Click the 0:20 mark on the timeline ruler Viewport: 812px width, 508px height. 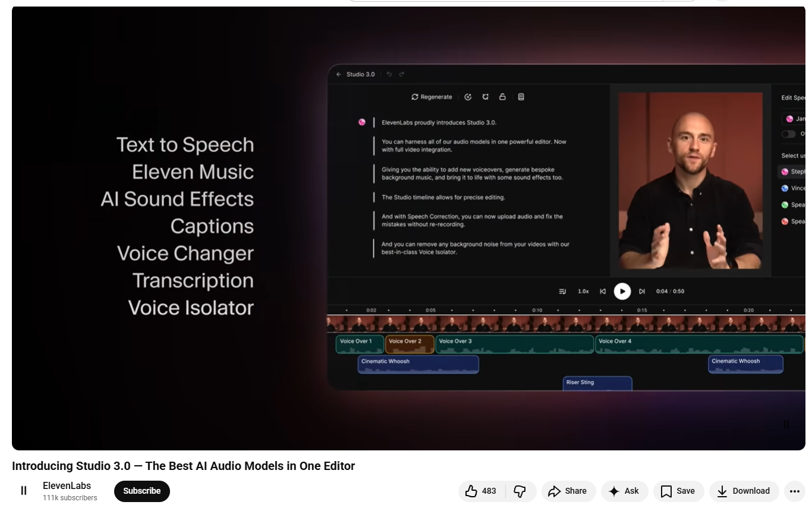(x=749, y=310)
